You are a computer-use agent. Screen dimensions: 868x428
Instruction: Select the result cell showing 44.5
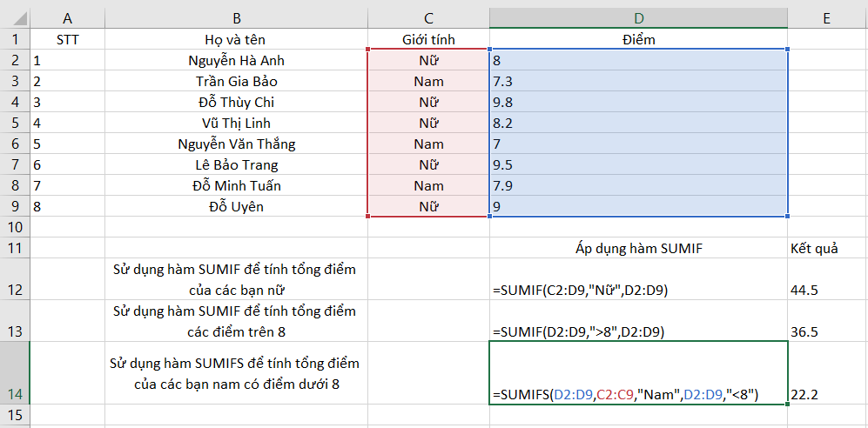[825, 290]
